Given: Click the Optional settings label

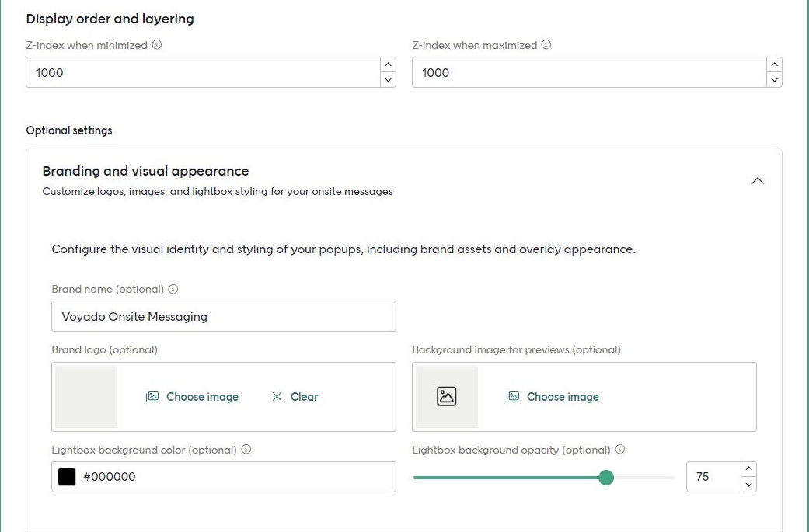Looking at the screenshot, I should (69, 130).
